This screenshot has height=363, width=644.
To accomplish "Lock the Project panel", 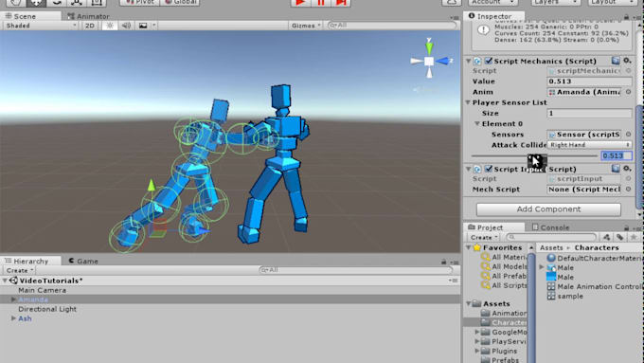I will tap(626, 227).
